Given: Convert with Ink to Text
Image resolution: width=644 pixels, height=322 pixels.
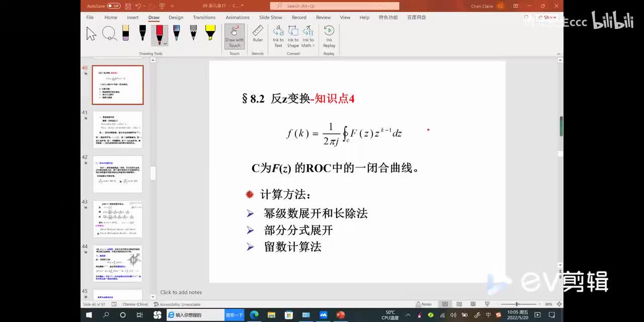Looking at the screenshot, I should click(278, 36).
